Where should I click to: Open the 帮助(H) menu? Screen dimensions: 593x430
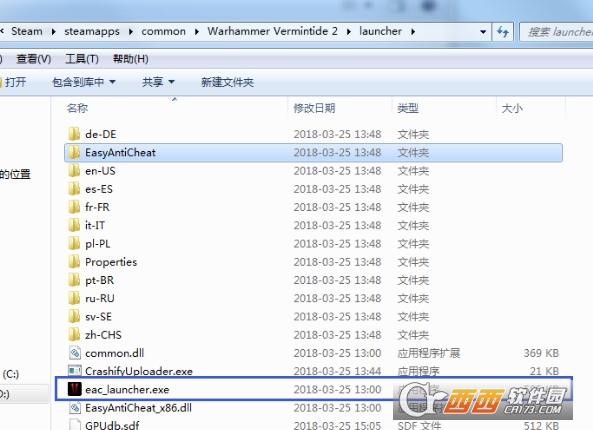point(130,59)
